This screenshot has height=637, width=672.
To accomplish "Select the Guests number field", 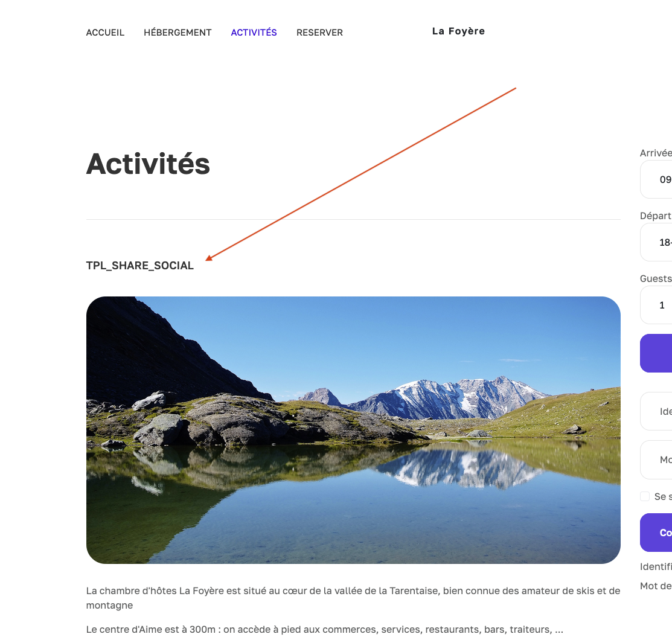I will tap(656, 305).
